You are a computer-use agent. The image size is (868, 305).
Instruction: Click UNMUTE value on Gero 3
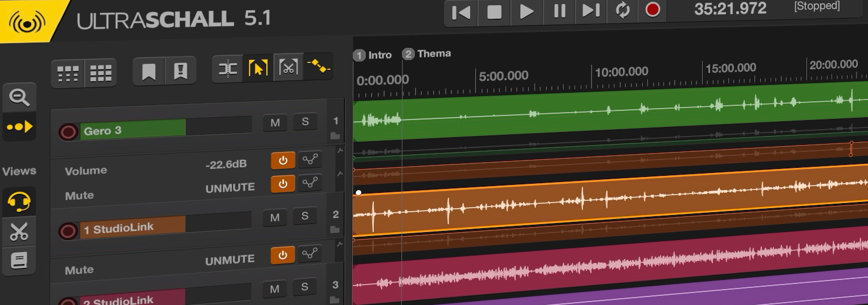pyautogui.click(x=230, y=188)
